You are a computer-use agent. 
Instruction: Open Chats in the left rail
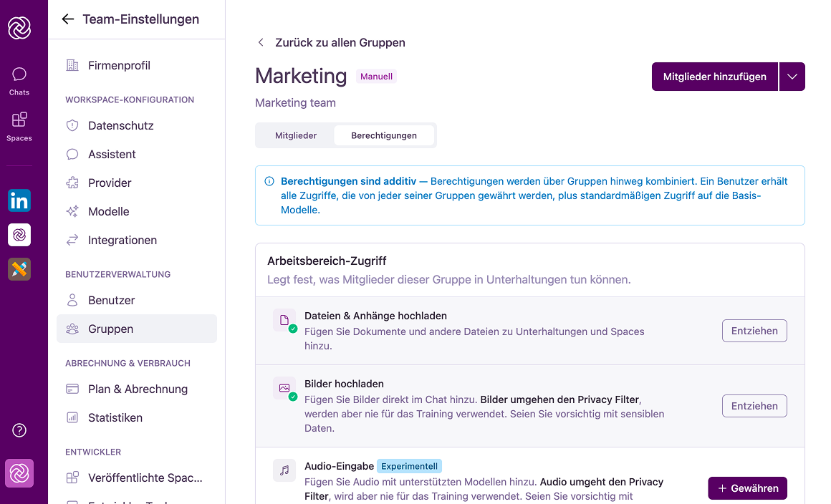[19, 81]
